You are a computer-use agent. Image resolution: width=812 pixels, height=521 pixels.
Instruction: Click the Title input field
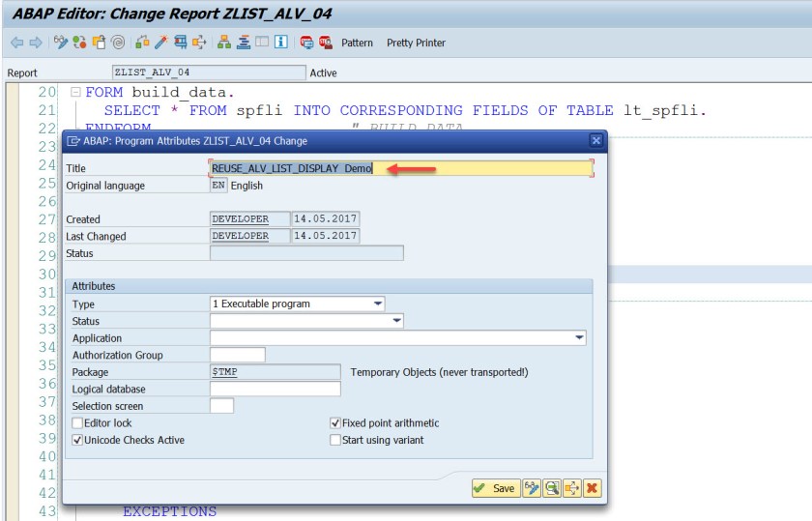coord(401,168)
